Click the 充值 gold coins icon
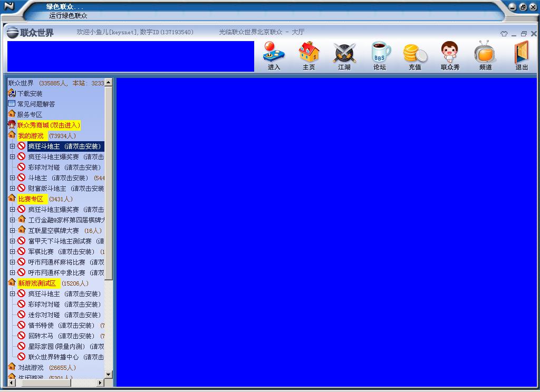 click(415, 53)
